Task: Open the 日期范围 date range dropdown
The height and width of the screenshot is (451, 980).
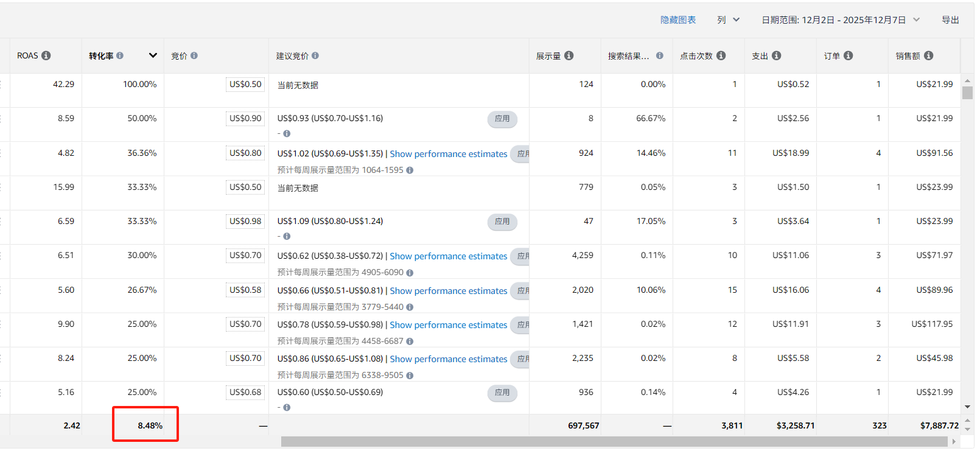Action: click(840, 20)
